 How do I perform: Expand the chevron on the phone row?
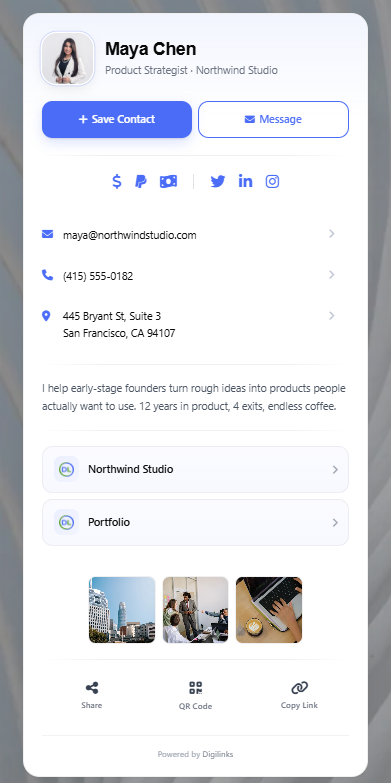332,275
